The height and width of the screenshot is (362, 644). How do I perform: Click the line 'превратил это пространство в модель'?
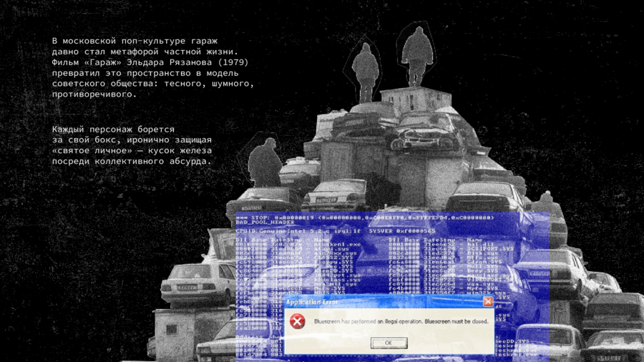click(145, 73)
